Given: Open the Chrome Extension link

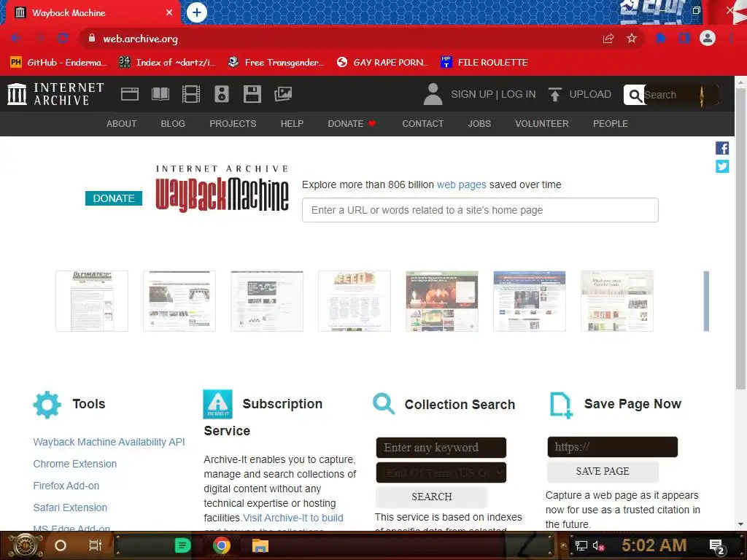Looking at the screenshot, I should pyautogui.click(x=75, y=464).
